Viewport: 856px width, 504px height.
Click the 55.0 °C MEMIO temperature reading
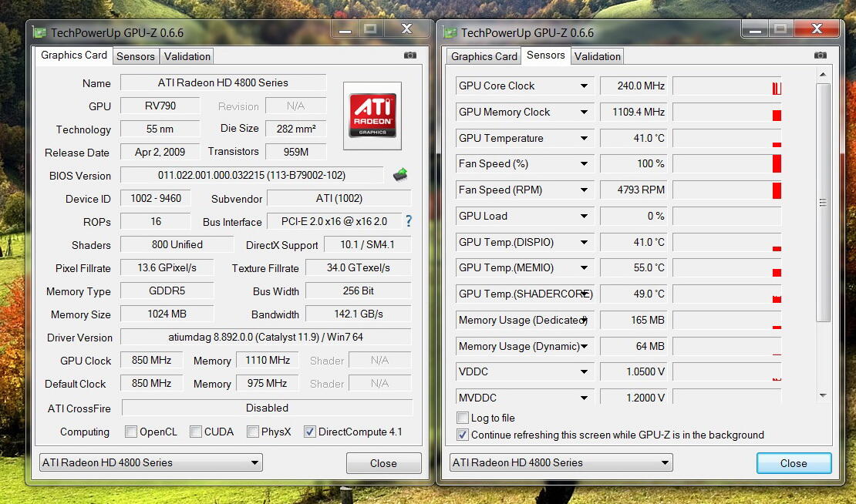(634, 268)
